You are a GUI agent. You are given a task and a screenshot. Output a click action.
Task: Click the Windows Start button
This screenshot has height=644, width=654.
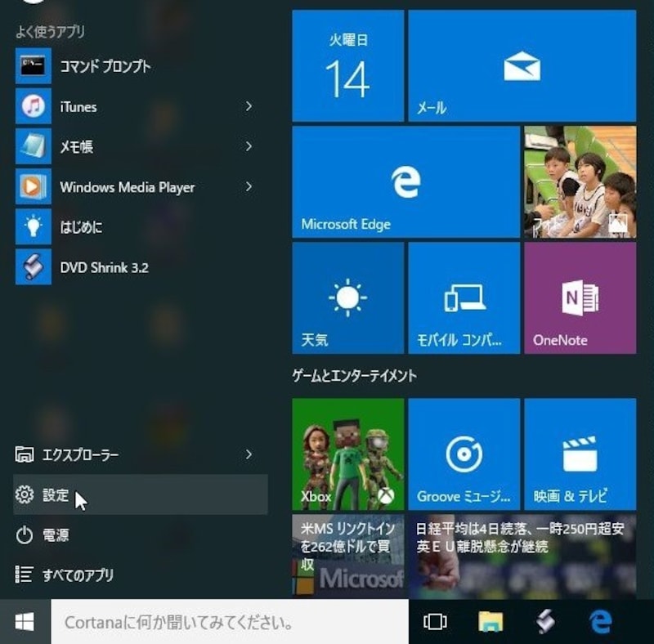click(x=25, y=623)
